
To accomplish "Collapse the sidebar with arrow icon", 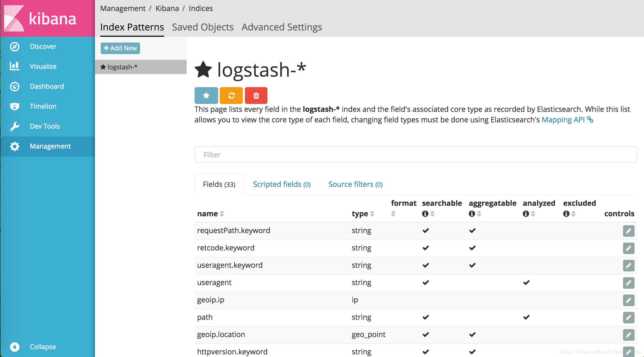I will coord(15,347).
